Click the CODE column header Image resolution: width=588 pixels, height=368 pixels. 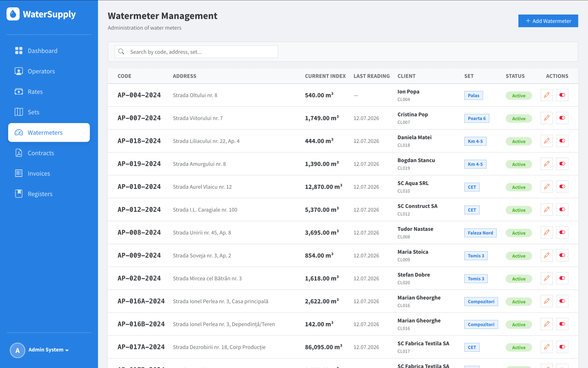[x=124, y=76]
